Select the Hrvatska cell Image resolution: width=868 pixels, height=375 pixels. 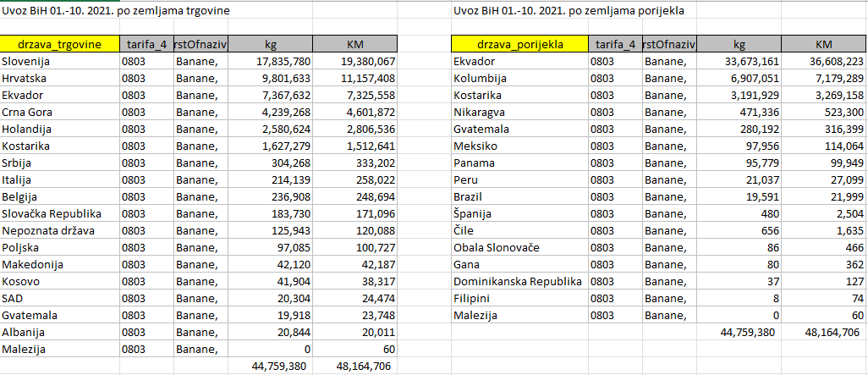click(60, 78)
